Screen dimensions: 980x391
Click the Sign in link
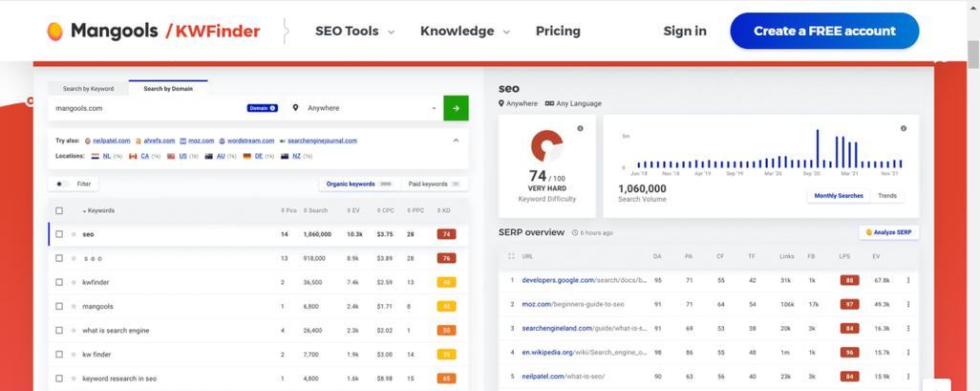click(x=685, y=32)
